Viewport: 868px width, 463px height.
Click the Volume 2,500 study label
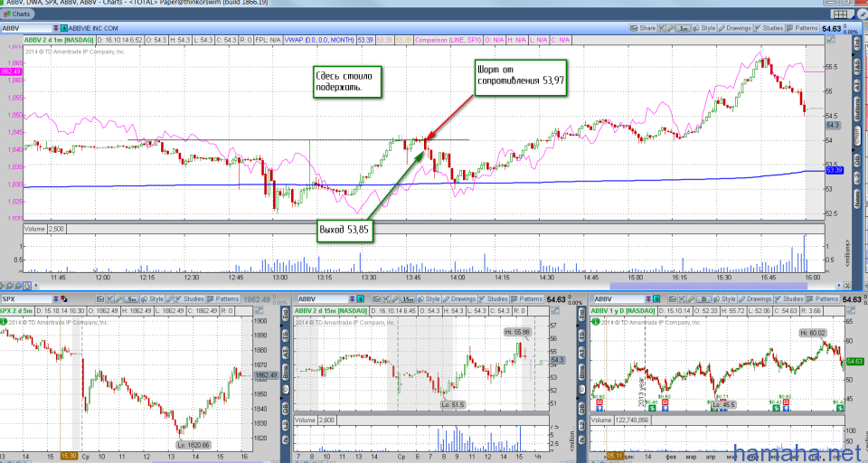pos(44,229)
